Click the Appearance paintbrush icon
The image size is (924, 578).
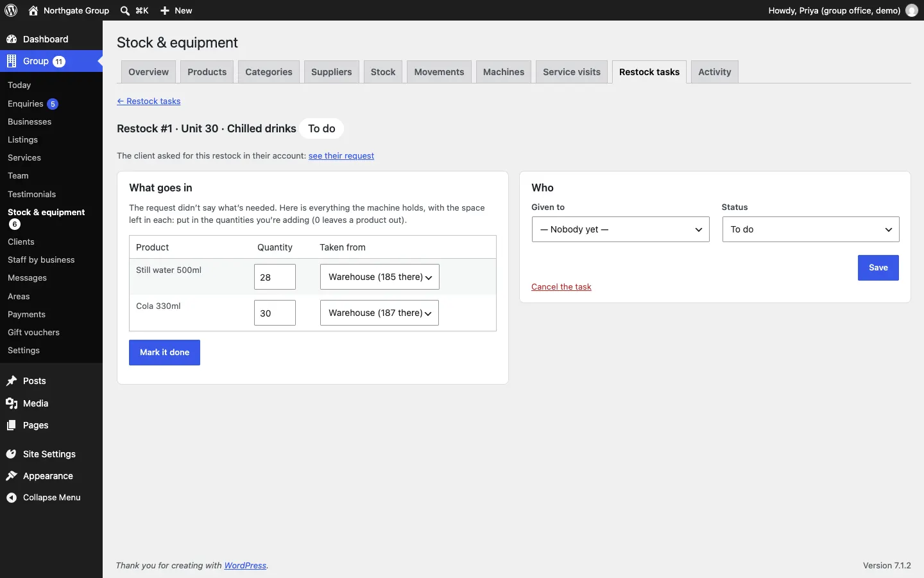click(x=12, y=476)
